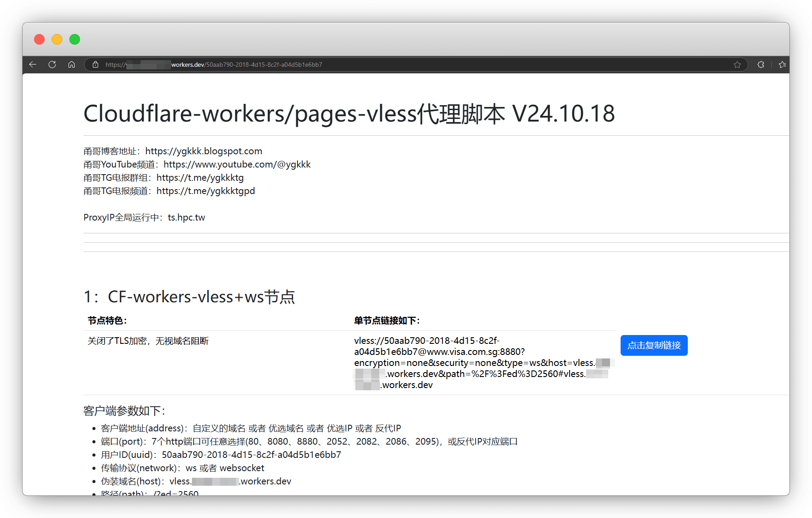Click the green maximize window button
This screenshot has width=812, height=518.
75,39
